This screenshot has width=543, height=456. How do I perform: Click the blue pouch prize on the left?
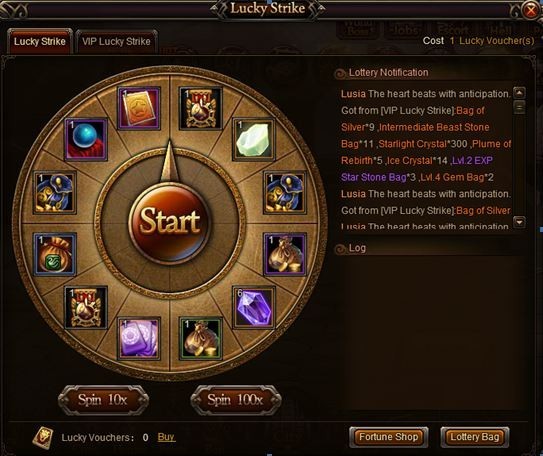point(55,193)
